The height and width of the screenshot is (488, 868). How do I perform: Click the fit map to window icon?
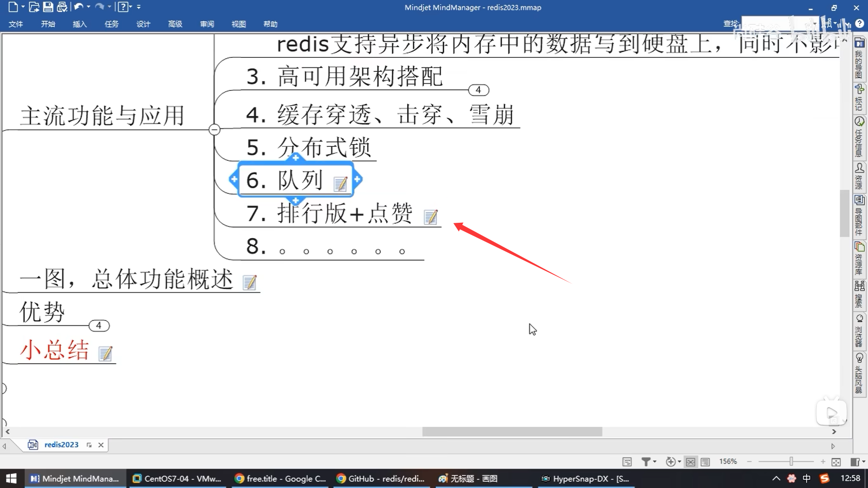coord(836,462)
